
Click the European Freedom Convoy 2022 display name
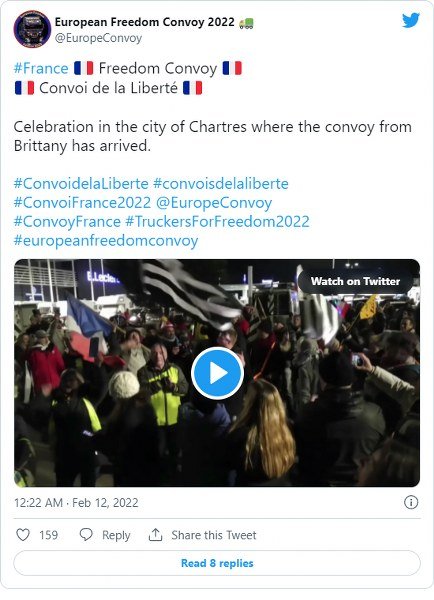click(x=145, y=22)
